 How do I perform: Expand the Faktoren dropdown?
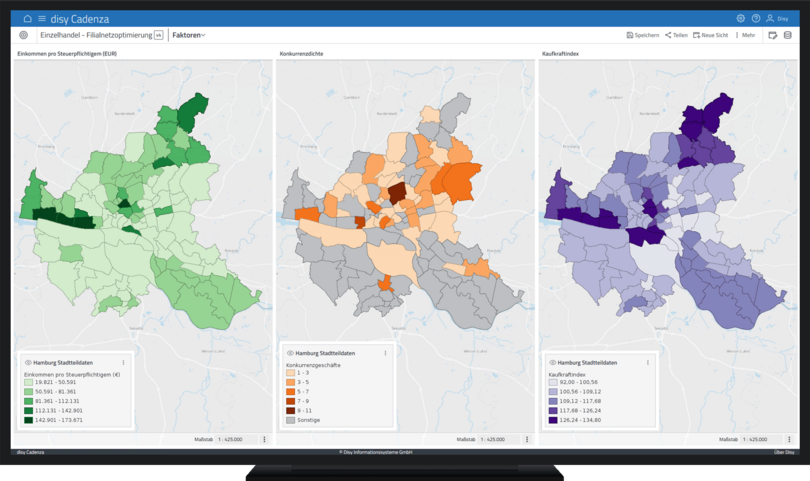(188, 35)
